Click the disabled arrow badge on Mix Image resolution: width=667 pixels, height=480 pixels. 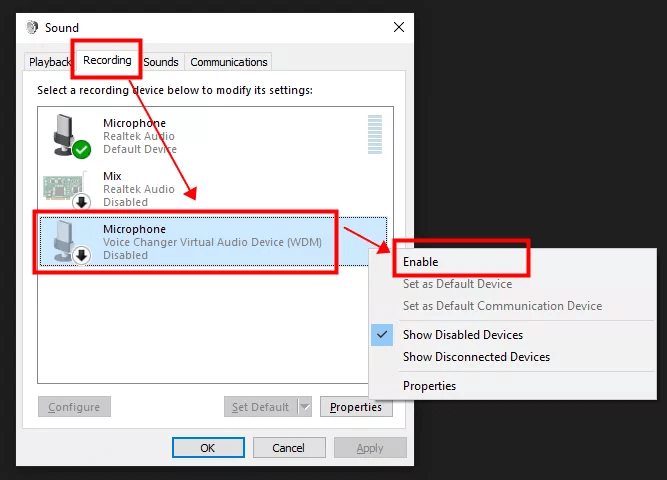click(81, 202)
